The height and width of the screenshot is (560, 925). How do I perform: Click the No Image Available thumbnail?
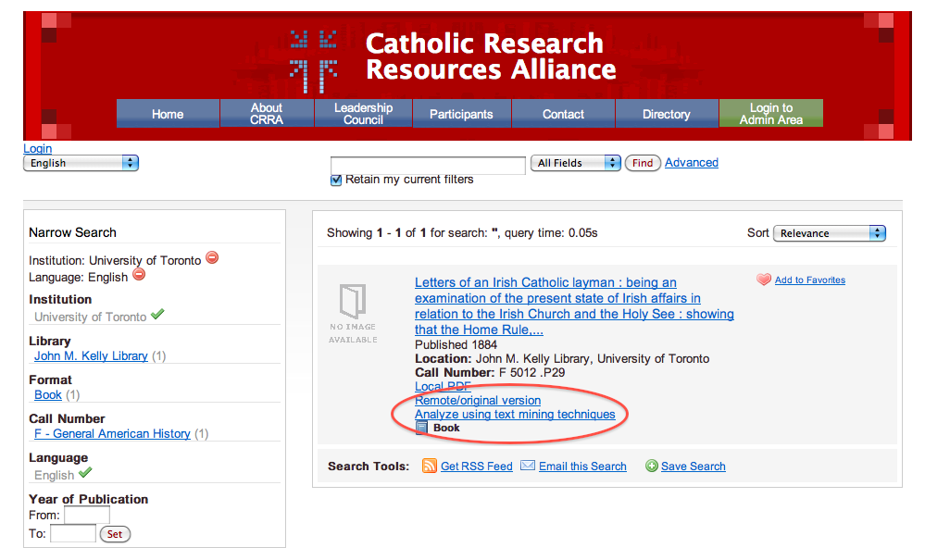tap(352, 306)
